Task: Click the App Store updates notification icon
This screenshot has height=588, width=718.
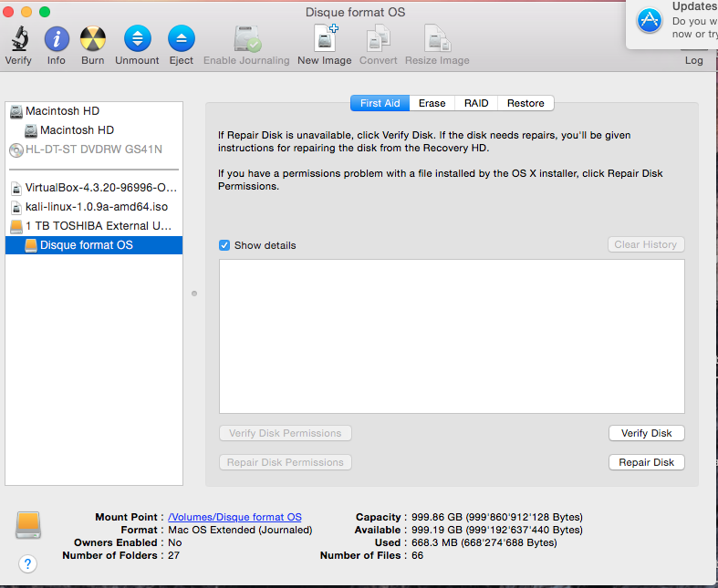Action: click(x=650, y=20)
